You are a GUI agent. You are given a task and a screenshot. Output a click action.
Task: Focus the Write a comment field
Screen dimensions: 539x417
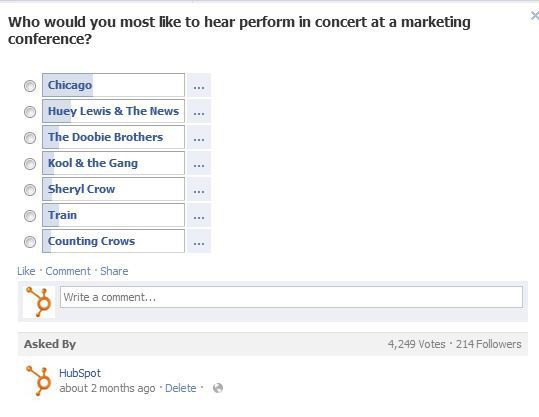pos(292,297)
